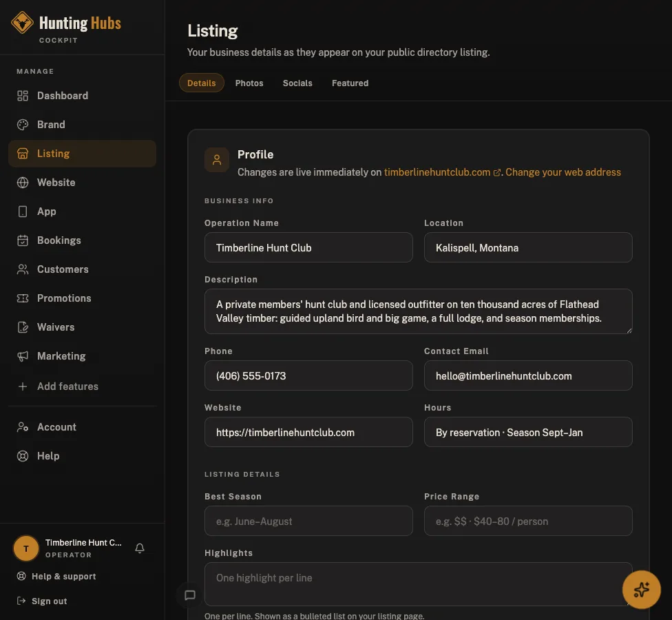The image size is (672, 620).
Task: Go to Website in the sidebar
Action: [83, 183]
